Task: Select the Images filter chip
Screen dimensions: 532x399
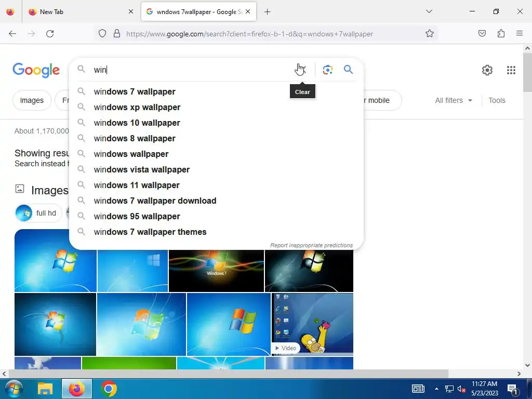Action: tap(32, 100)
